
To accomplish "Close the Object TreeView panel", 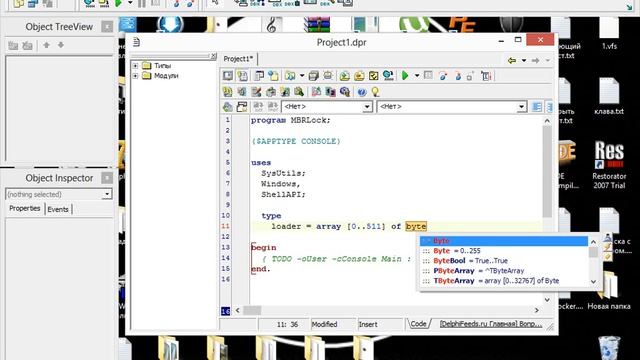I will tap(107, 27).
